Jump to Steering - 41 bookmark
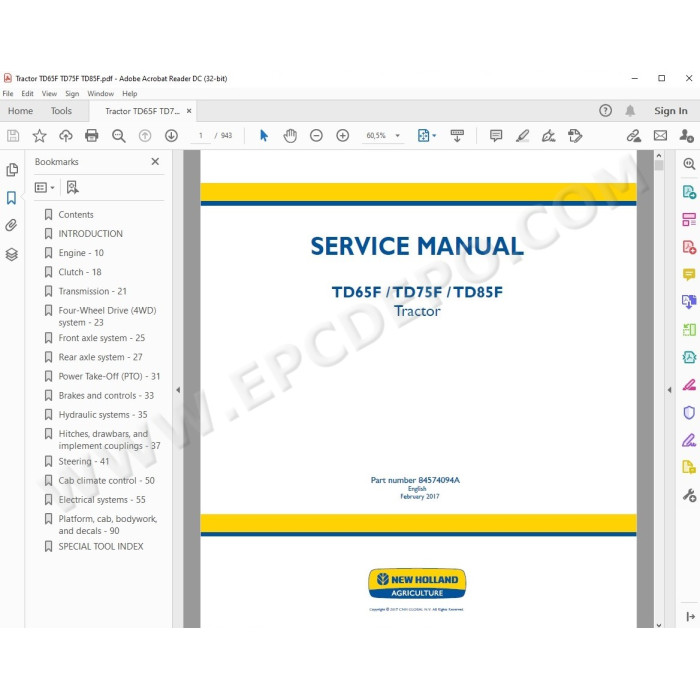Screen dimensions: 700x700 pyautogui.click(x=83, y=462)
